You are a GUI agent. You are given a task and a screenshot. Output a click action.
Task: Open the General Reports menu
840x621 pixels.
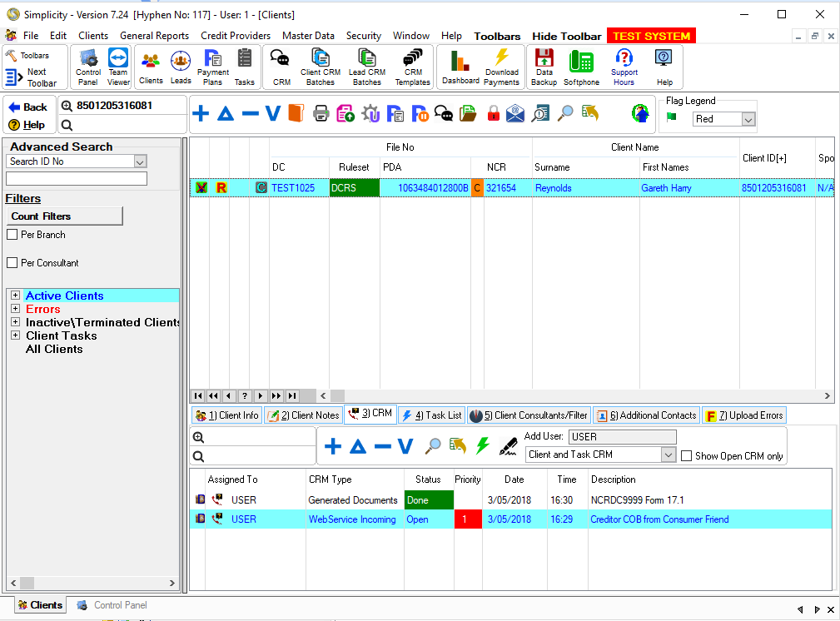(x=154, y=36)
